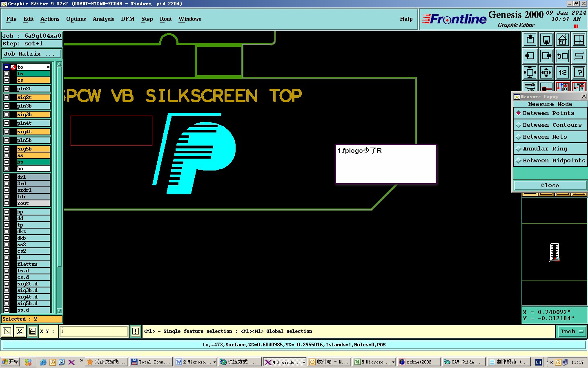Open the Rout menu

point(166,19)
